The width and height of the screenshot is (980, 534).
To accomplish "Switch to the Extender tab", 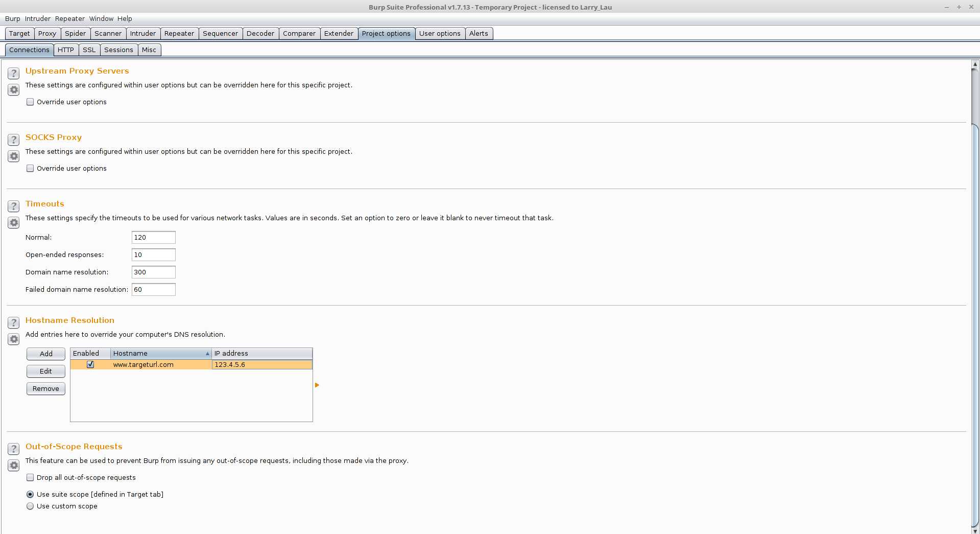I will tap(339, 33).
